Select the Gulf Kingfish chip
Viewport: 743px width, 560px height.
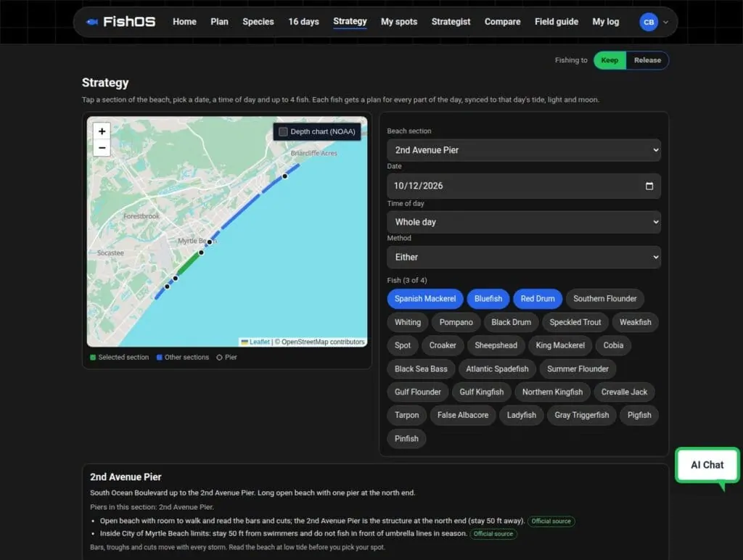pyautogui.click(x=482, y=392)
